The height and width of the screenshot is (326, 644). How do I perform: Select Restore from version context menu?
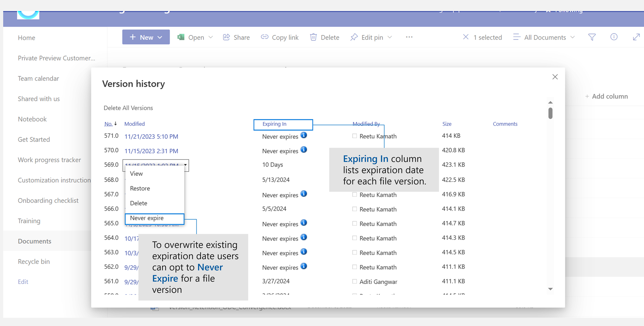pos(140,188)
